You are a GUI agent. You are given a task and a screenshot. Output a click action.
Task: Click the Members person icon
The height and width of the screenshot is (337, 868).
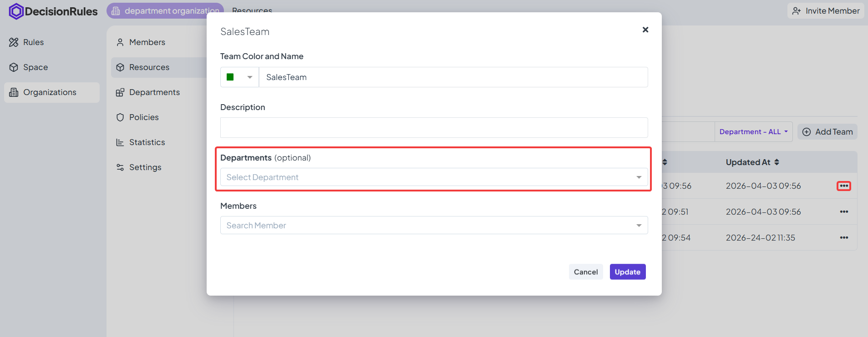(x=120, y=42)
